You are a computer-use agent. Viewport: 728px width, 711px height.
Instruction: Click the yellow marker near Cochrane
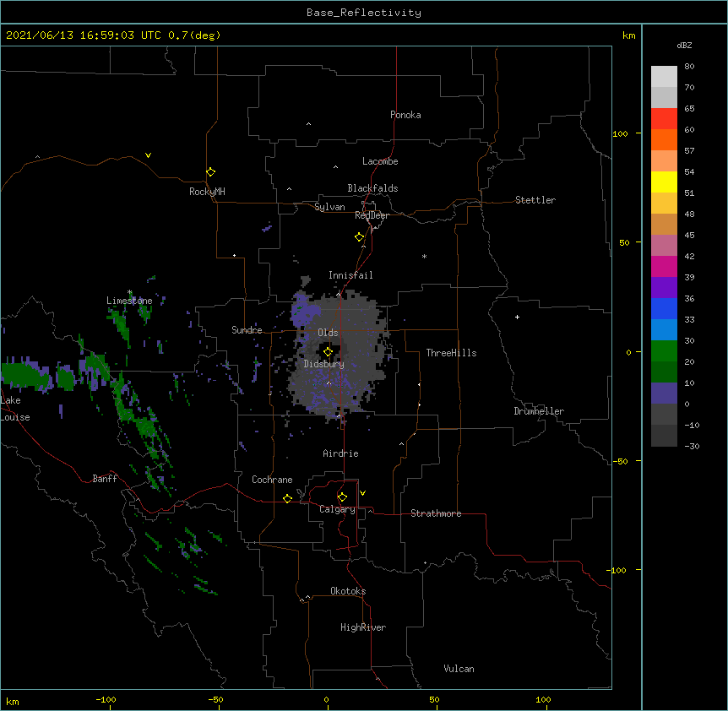287,498
